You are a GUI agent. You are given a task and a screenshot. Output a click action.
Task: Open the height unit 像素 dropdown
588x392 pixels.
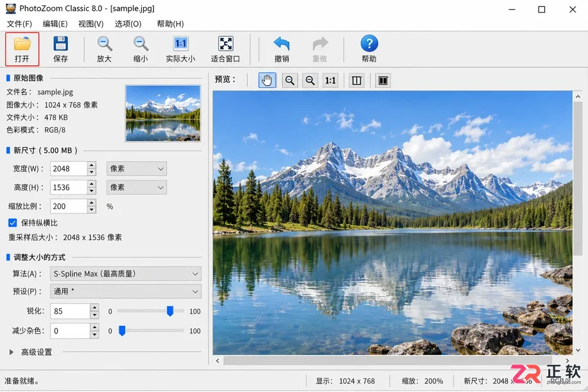click(137, 187)
